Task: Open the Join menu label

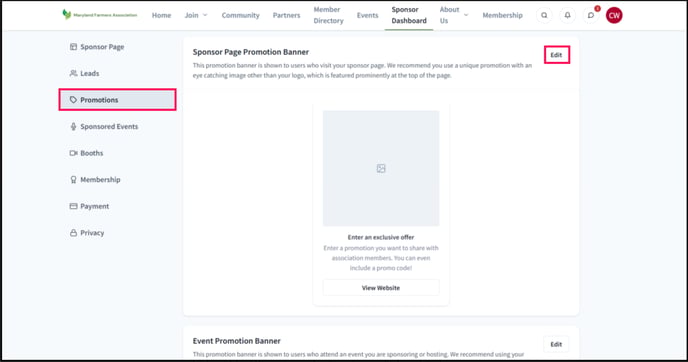Action: pyautogui.click(x=191, y=15)
